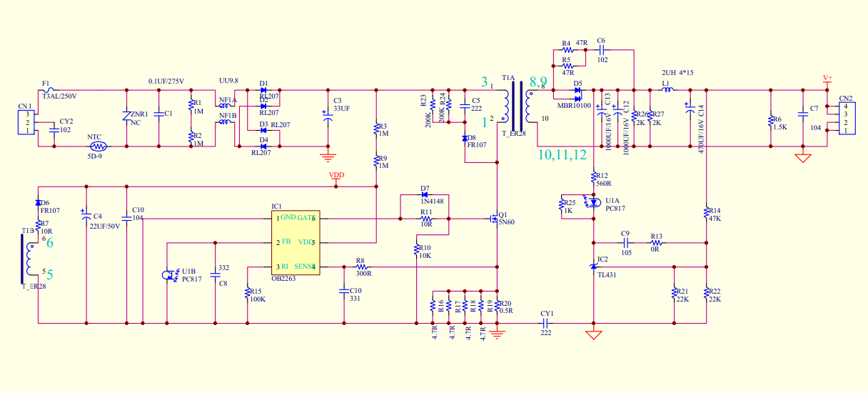Click the R13 designator label
The width and height of the screenshot is (868, 393).
[x=656, y=236]
